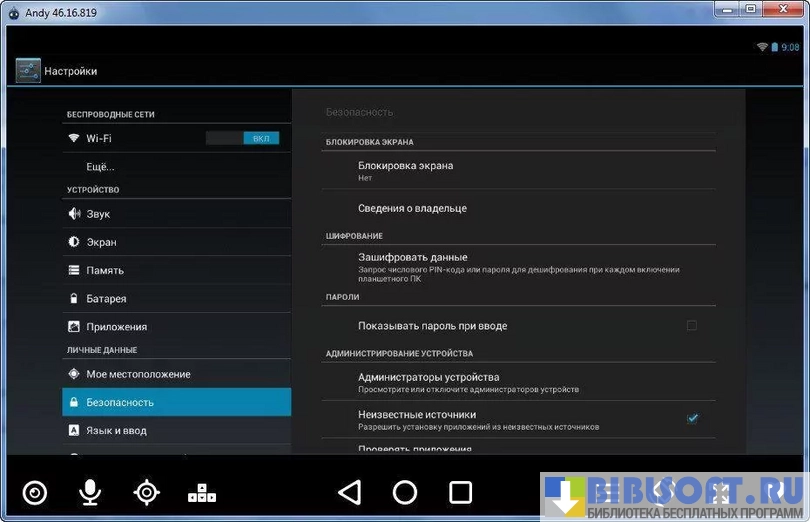Click the microphone icon in bottom bar
Screen dimensions: 810x522
[x=91, y=492]
